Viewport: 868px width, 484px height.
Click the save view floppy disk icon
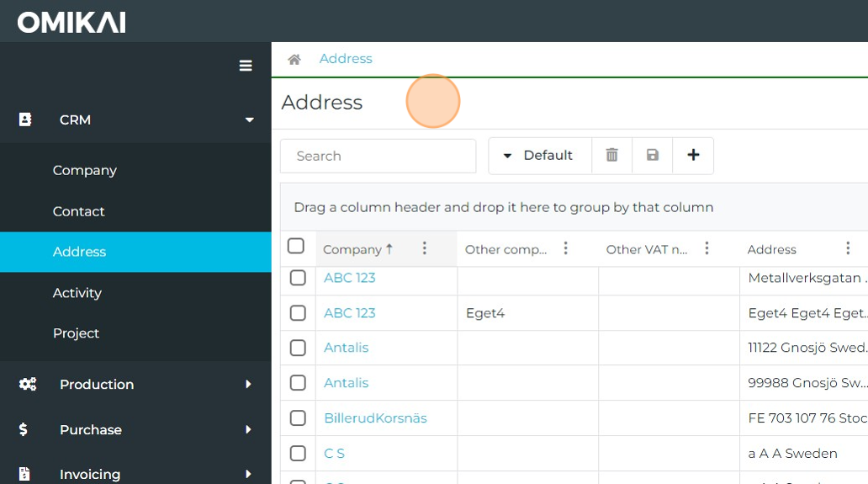click(652, 156)
